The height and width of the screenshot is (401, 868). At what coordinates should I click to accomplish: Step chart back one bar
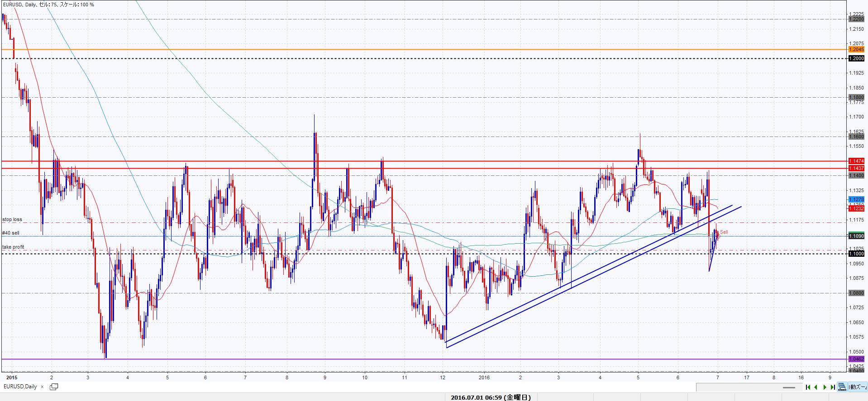pos(816,387)
